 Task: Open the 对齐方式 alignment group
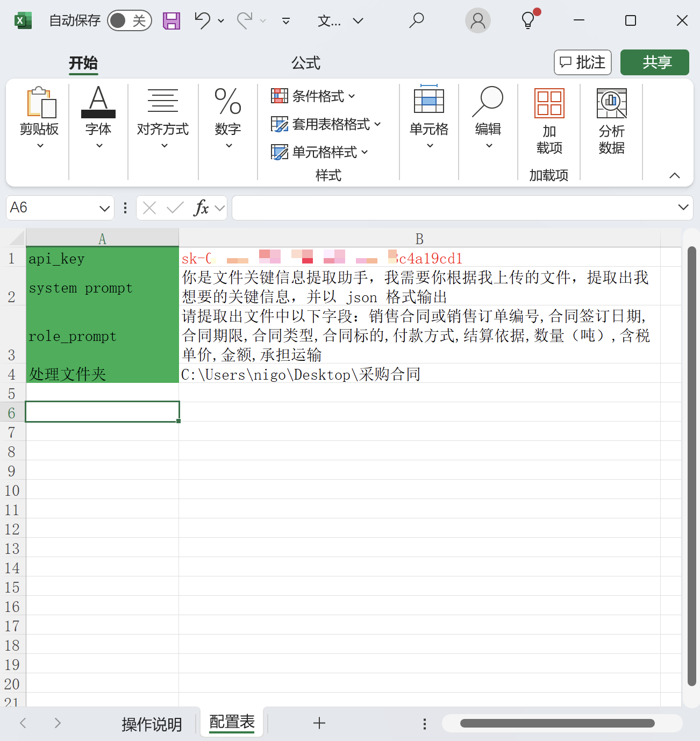click(x=163, y=117)
